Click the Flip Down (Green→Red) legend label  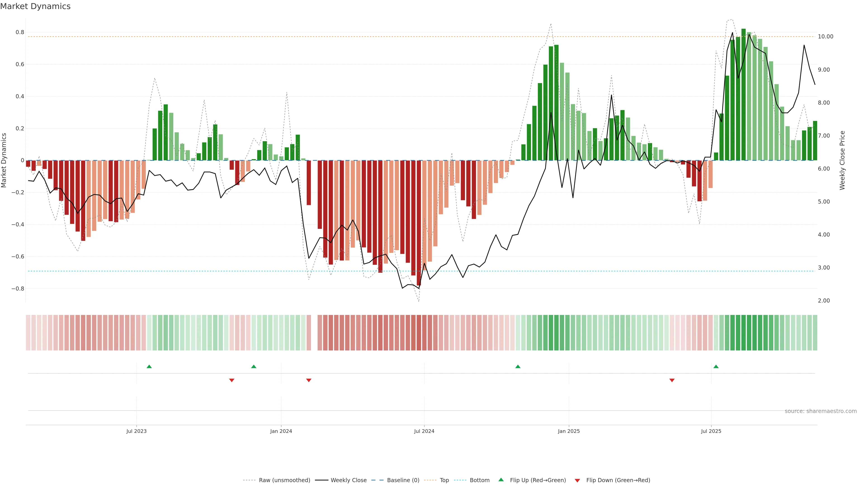[618, 480]
